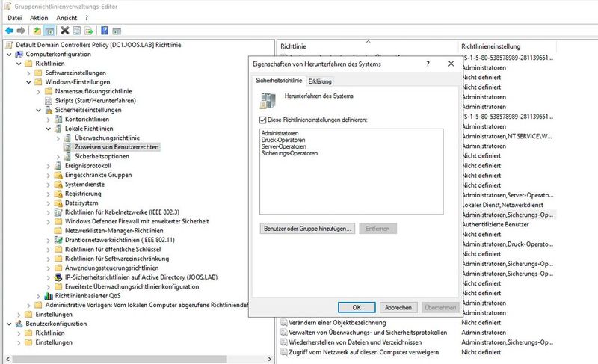
Task: Select Druck-Operatoren in the dialog list
Action: click(x=283, y=140)
